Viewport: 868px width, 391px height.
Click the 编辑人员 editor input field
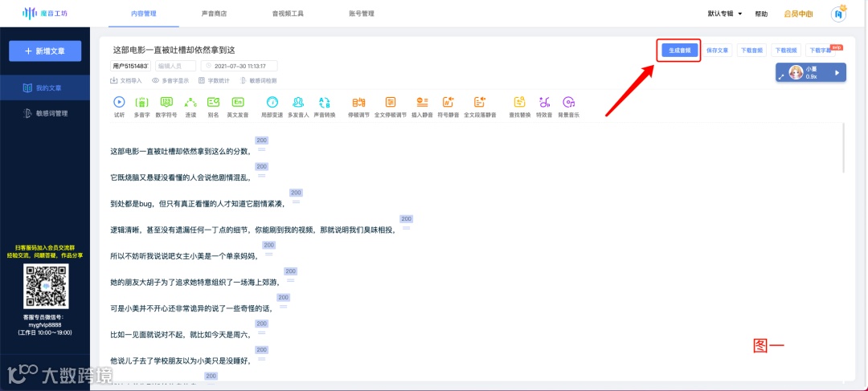pos(175,66)
